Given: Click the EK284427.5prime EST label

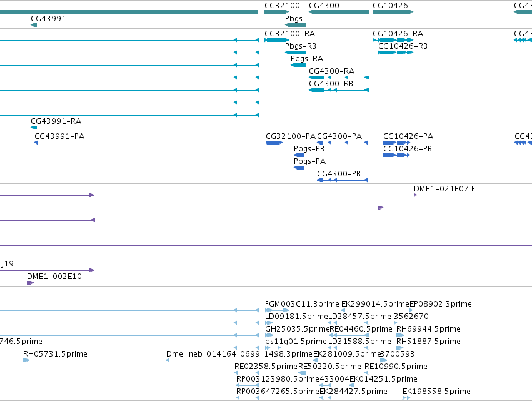Looking at the screenshot, I should coord(353,392).
